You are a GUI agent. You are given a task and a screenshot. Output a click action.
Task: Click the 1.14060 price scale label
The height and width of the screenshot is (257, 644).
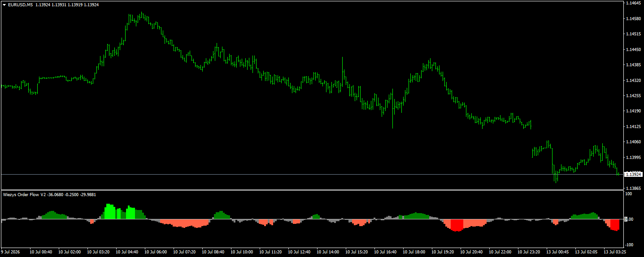[633, 142]
